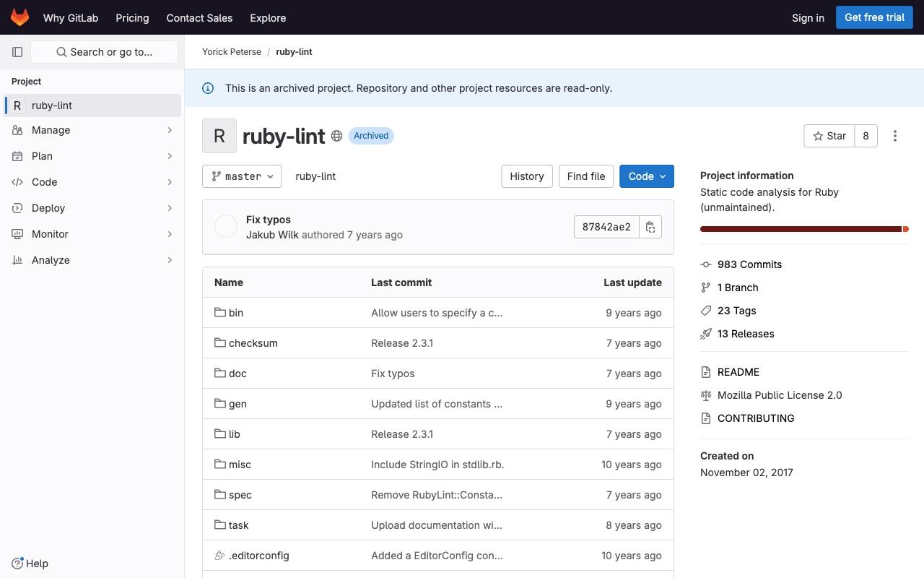Select ruby-lint in the project sidebar
The width and height of the screenshot is (924, 578).
[92, 105]
